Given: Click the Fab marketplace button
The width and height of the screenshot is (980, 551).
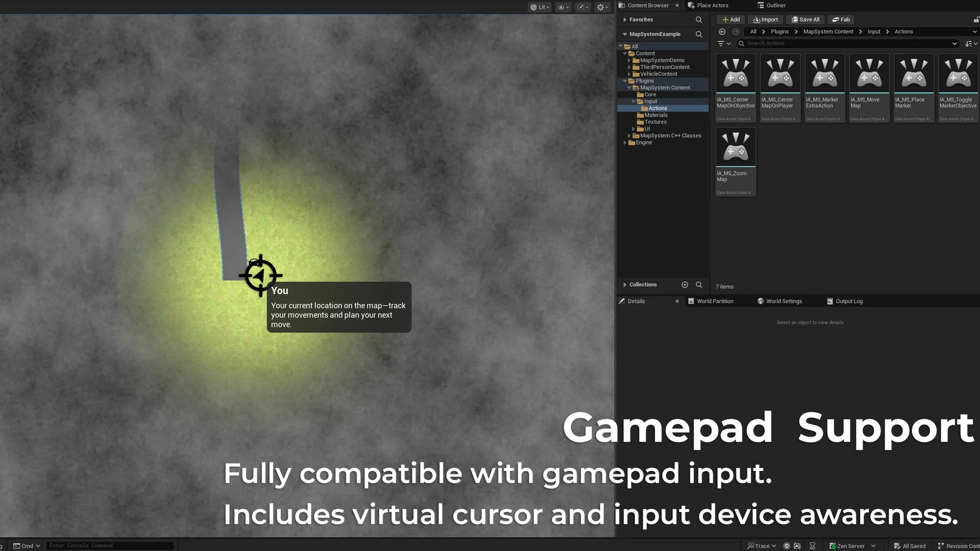Looking at the screenshot, I should tap(841, 19).
